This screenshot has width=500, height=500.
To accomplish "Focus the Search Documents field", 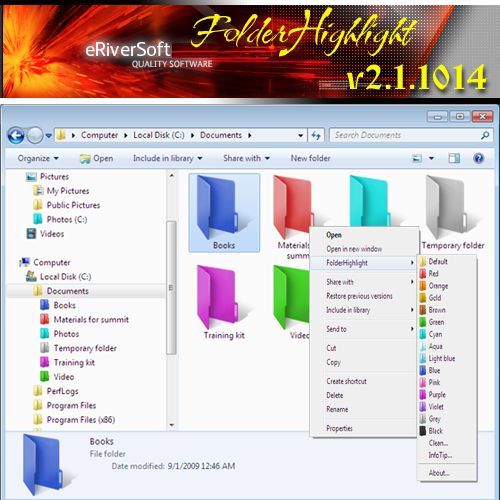I will pos(406,135).
